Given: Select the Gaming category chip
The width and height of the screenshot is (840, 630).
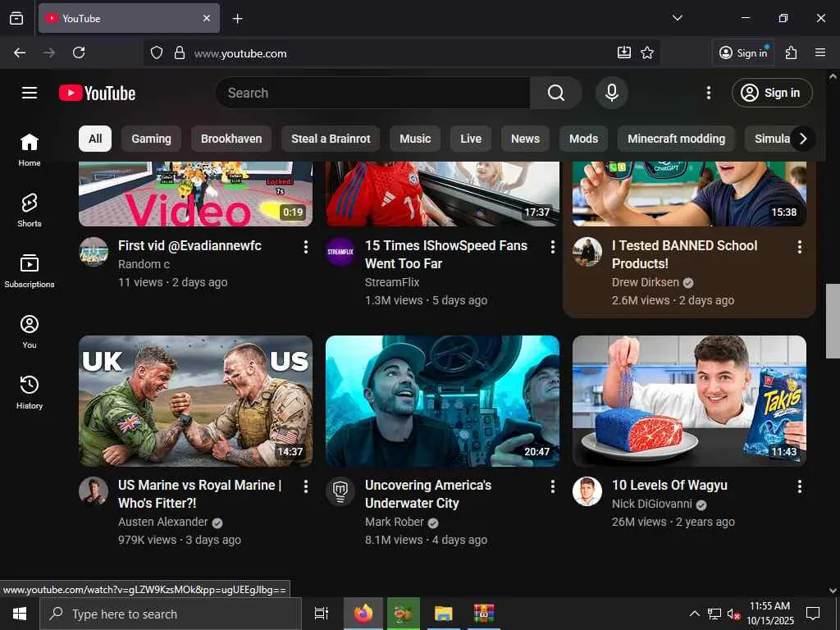Looking at the screenshot, I should (151, 139).
